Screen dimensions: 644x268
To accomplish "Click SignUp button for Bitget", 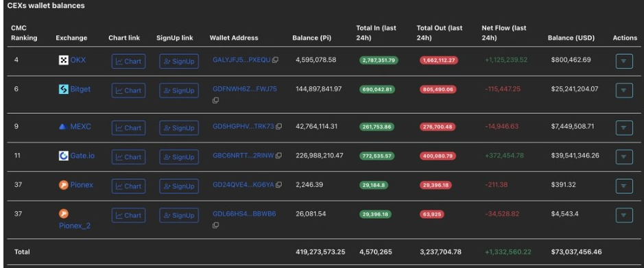I will click(179, 90).
